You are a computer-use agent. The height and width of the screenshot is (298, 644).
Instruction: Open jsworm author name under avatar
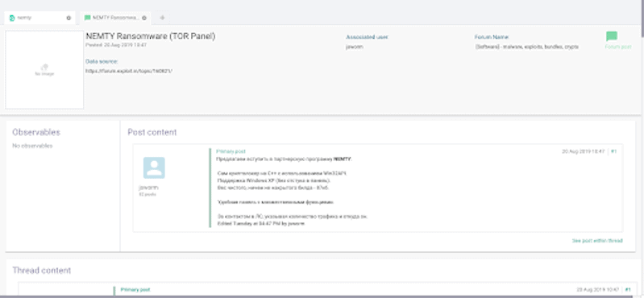click(x=148, y=188)
